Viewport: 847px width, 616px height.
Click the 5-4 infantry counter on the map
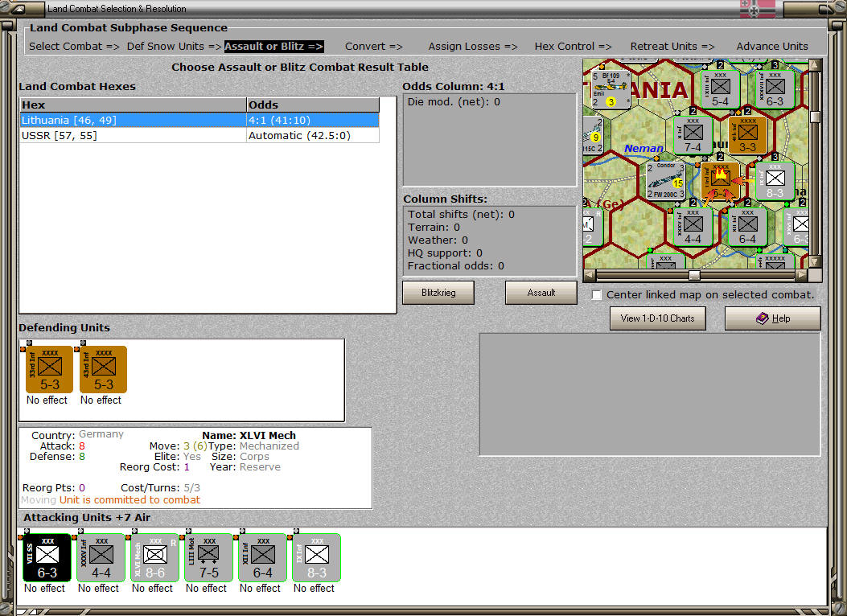tap(720, 89)
